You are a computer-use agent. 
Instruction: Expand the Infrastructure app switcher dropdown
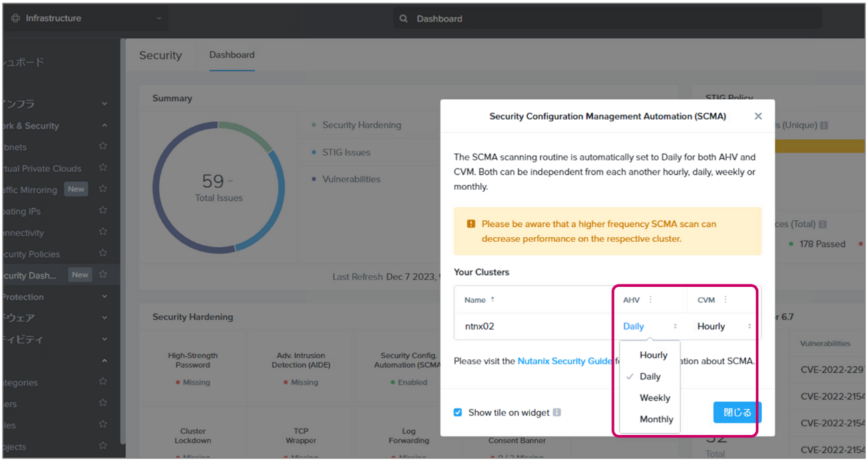pyautogui.click(x=158, y=19)
